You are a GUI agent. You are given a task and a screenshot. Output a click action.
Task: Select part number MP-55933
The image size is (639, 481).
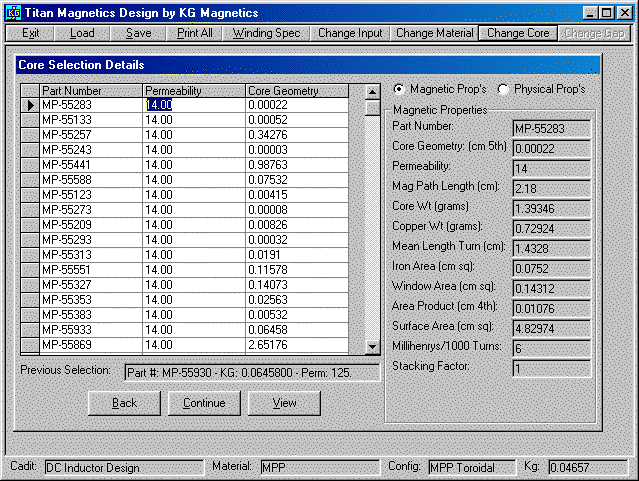91,330
